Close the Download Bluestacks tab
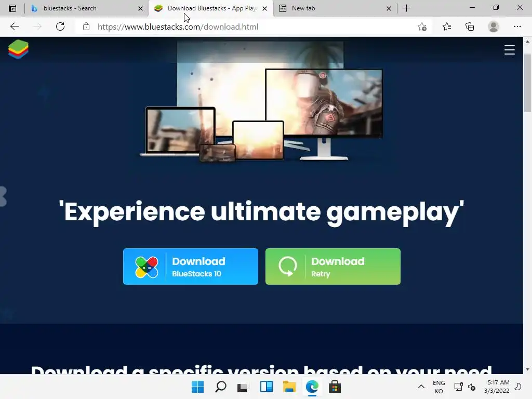 coord(264,8)
